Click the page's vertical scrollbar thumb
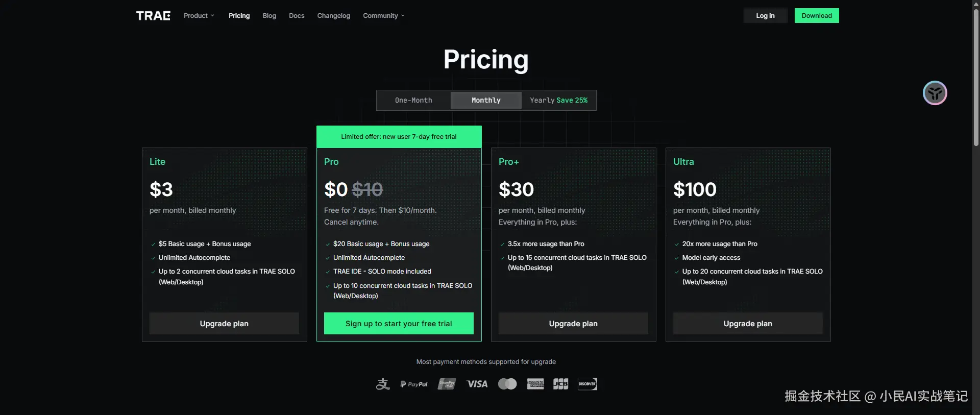Screen dimensions: 980x415 point(976,77)
